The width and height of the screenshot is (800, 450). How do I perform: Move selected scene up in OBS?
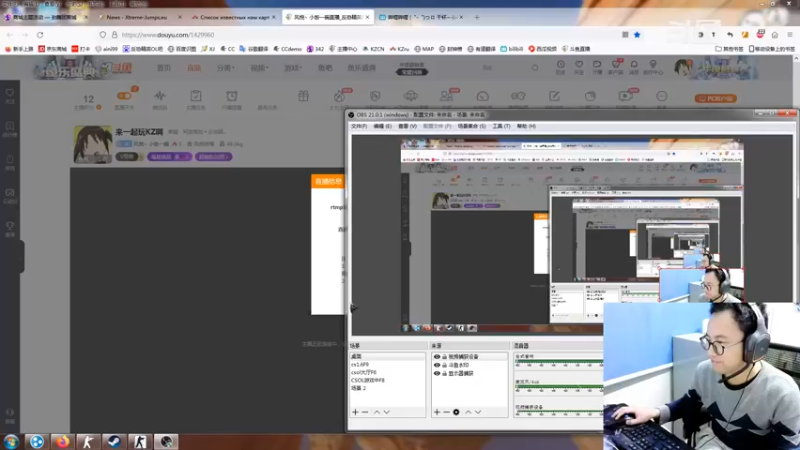(377, 412)
